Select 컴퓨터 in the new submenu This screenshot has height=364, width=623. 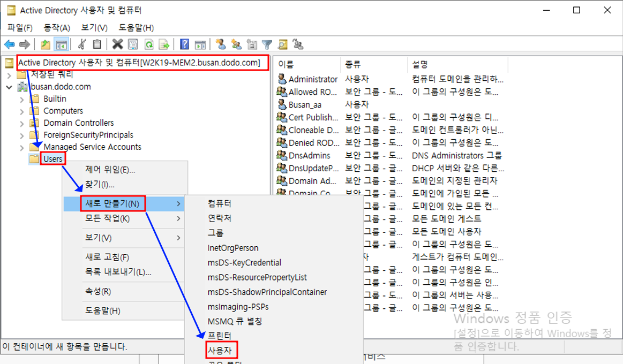[219, 203]
